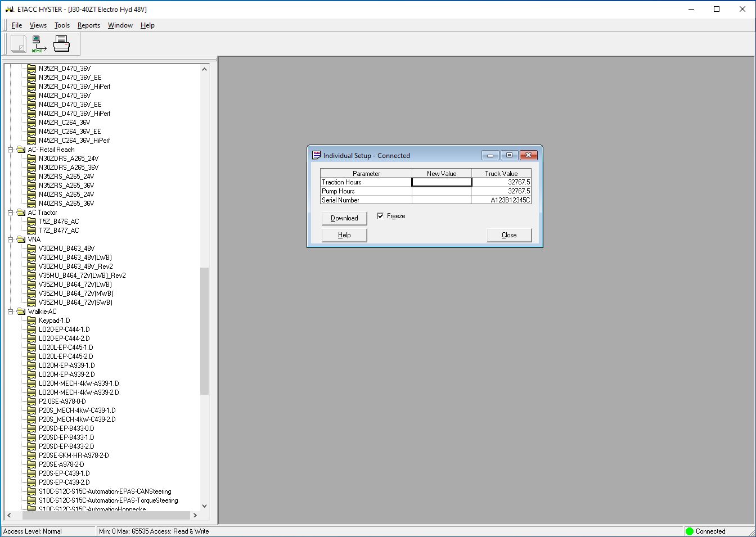Click the Access Level: Normal status text
Image resolution: width=756 pixels, height=537 pixels.
(33, 531)
